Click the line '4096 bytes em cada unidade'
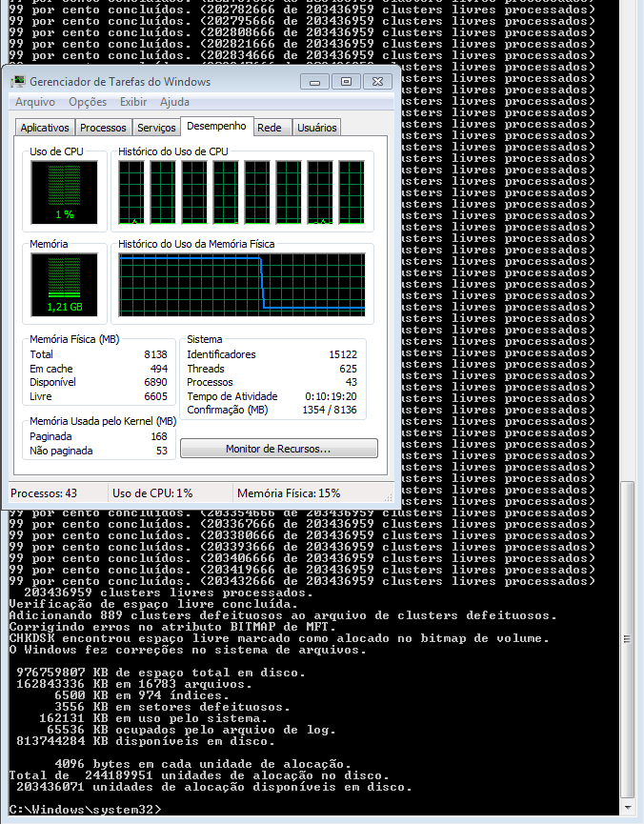Viewport: 644px width, 824px height. pyautogui.click(x=202, y=764)
